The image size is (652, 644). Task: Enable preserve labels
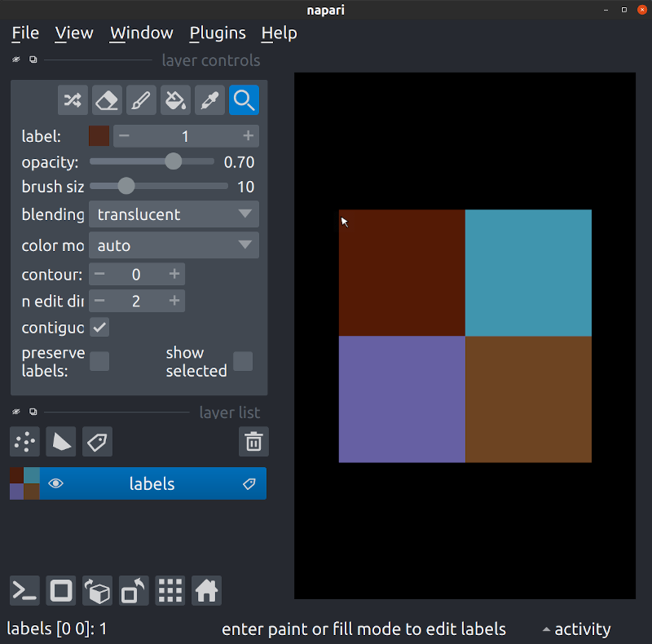pyautogui.click(x=99, y=361)
